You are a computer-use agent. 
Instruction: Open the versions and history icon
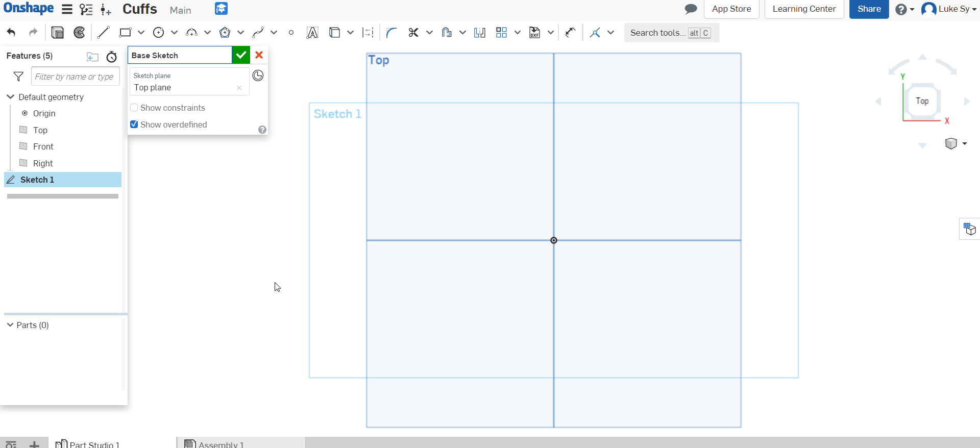[86, 9]
